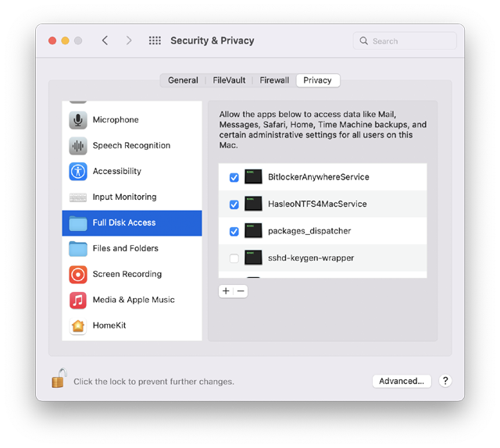Select Files and Folders label
Viewport: 500px width, 448px height.
click(125, 248)
